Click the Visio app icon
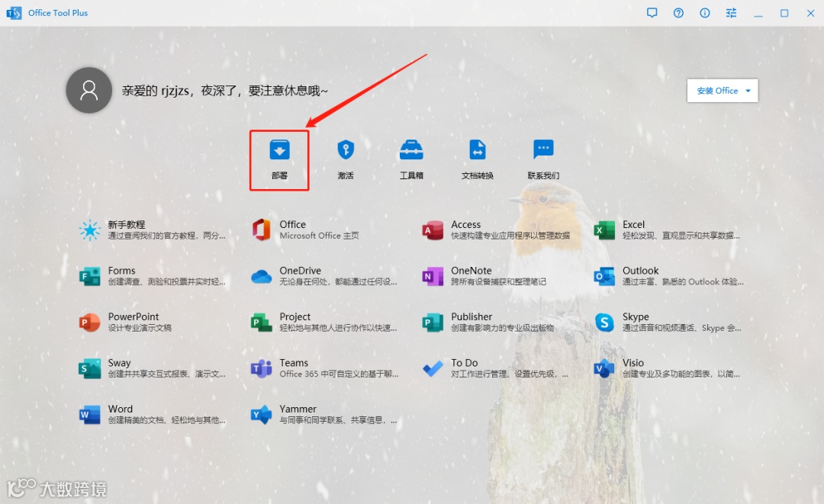This screenshot has height=504, width=824. coord(604,368)
